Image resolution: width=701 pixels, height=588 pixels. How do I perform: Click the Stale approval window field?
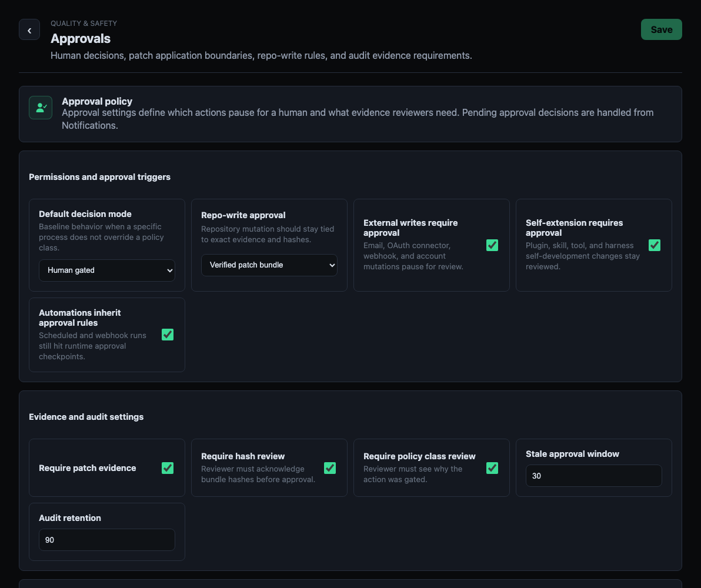(594, 476)
